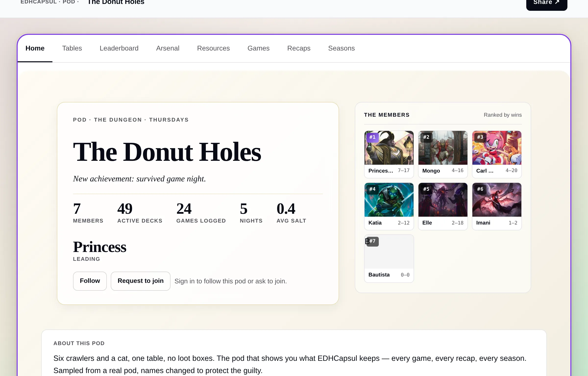Click 'ABOUT THIS POD' heading
This screenshot has height=376, width=588.
[x=79, y=343]
